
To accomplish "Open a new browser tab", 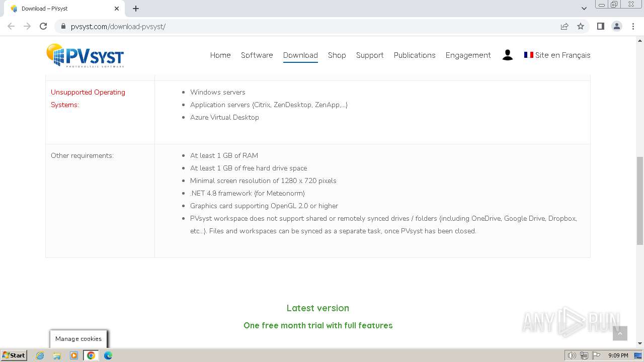I will click(136, 9).
